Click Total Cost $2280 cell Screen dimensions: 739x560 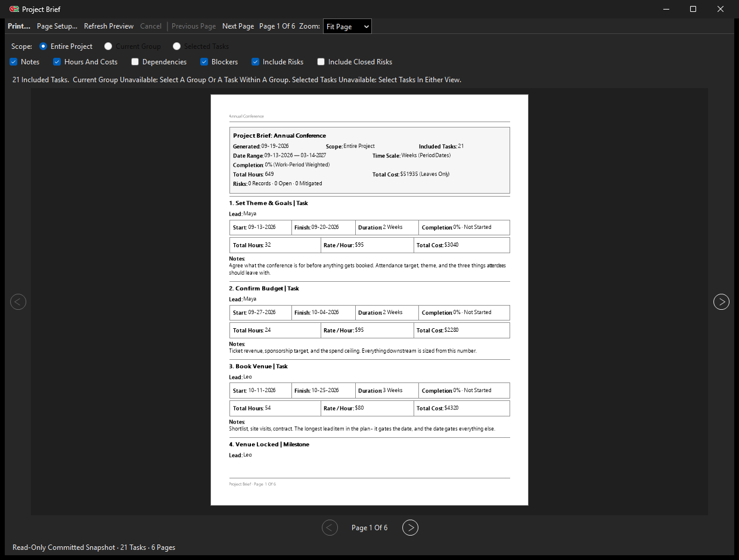point(462,330)
